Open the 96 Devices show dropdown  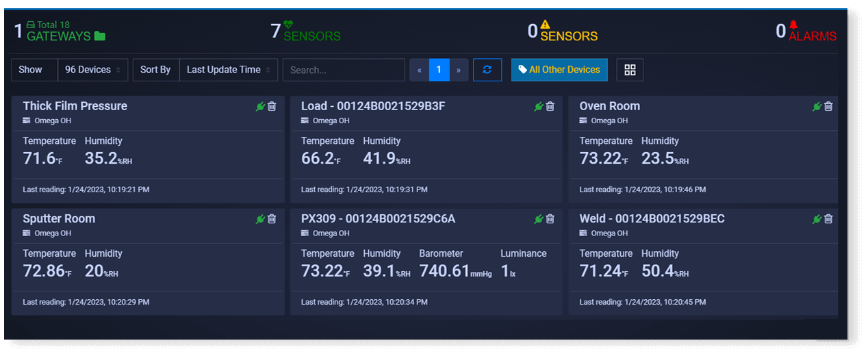point(92,70)
